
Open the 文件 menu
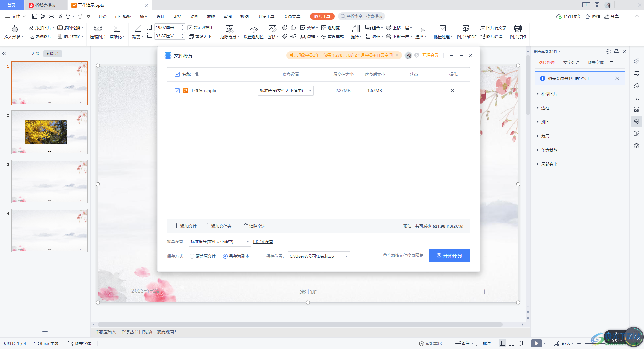click(x=16, y=16)
